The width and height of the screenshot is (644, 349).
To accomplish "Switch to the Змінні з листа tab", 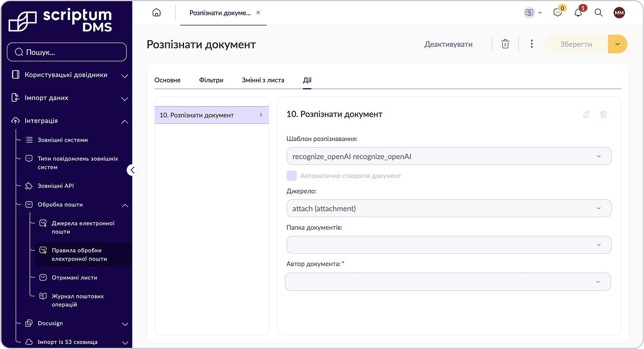I will pos(263,80).
